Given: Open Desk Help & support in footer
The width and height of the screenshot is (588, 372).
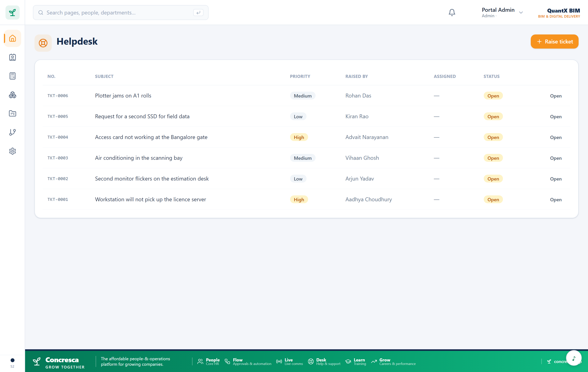Looking at the screenshot, I should coord(324,361).
